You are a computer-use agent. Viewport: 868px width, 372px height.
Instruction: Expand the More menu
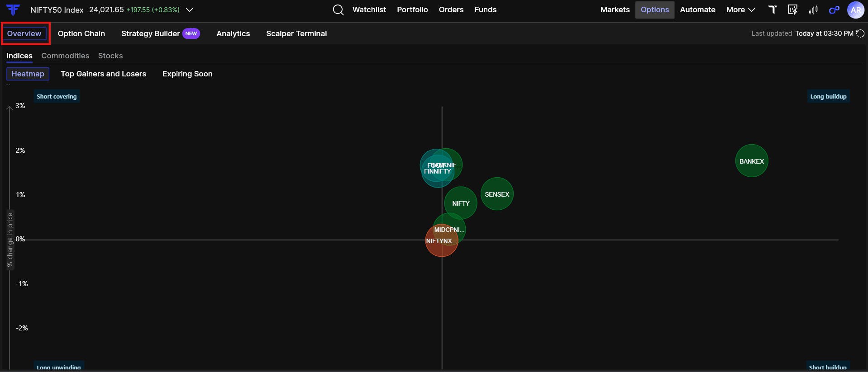click(x=740, y=10)
